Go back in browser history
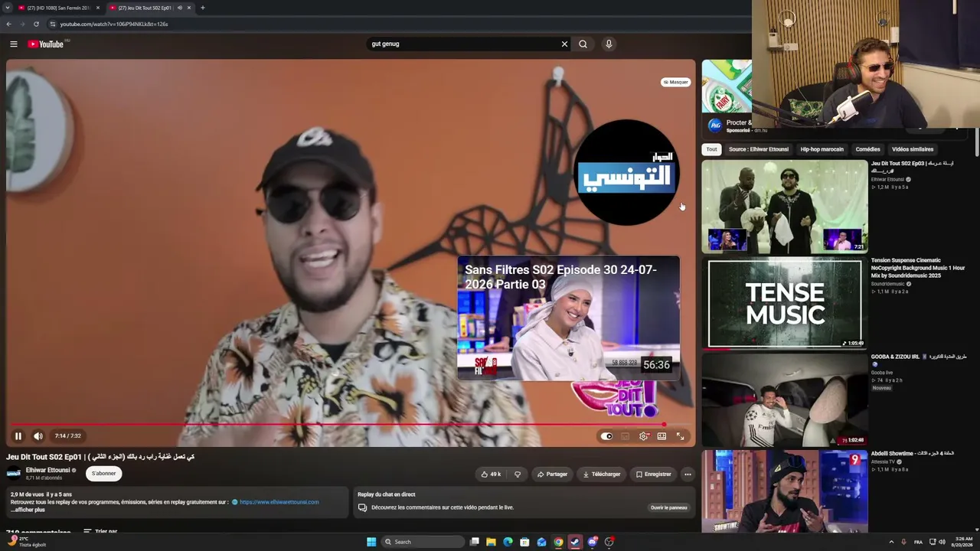Screen dimensions: 980x551 tap(8, 24)
